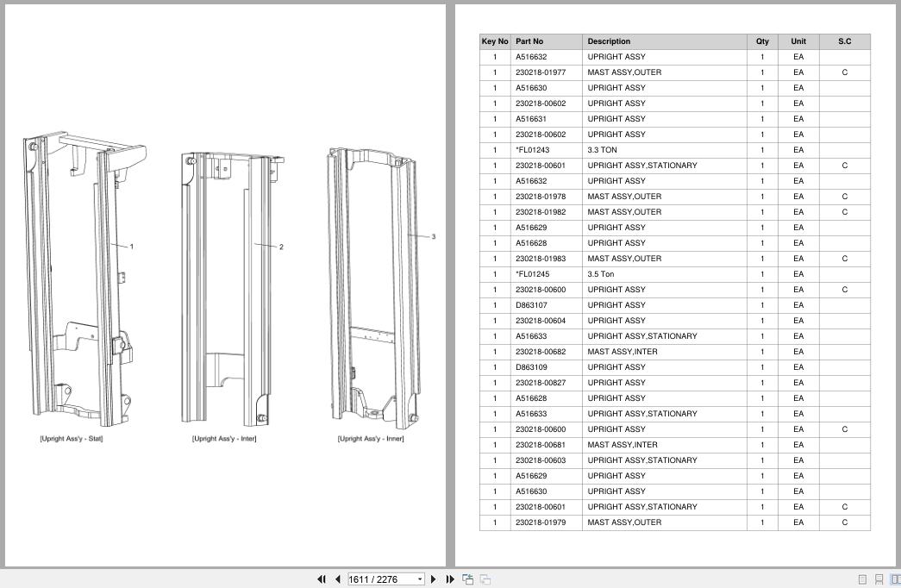
Task: Select part number 230218-00681
Action: (x=540, y=445)
